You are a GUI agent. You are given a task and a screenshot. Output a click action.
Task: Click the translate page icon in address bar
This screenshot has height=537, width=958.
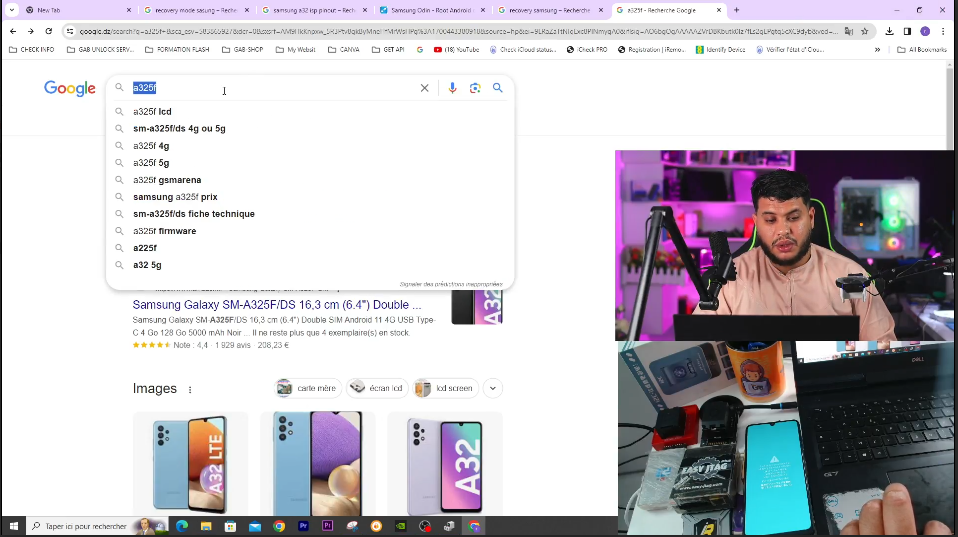(849, 31)
